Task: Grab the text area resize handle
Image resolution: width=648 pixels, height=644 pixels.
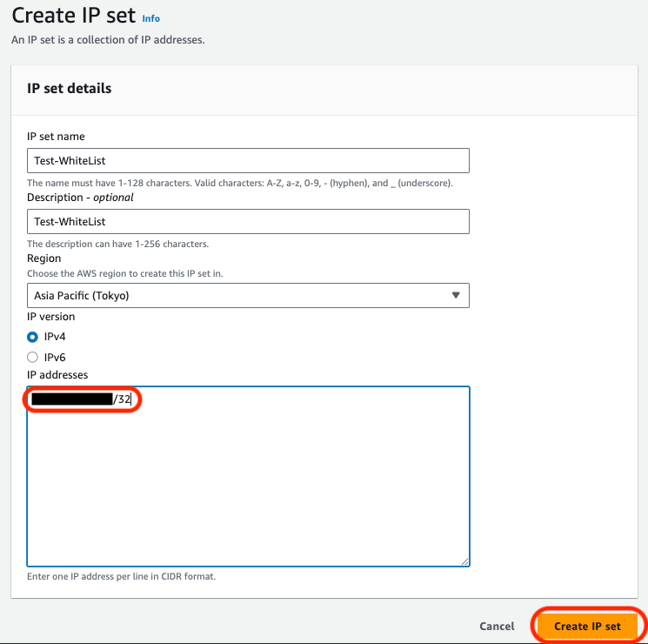Action: [x=465, y=562]
